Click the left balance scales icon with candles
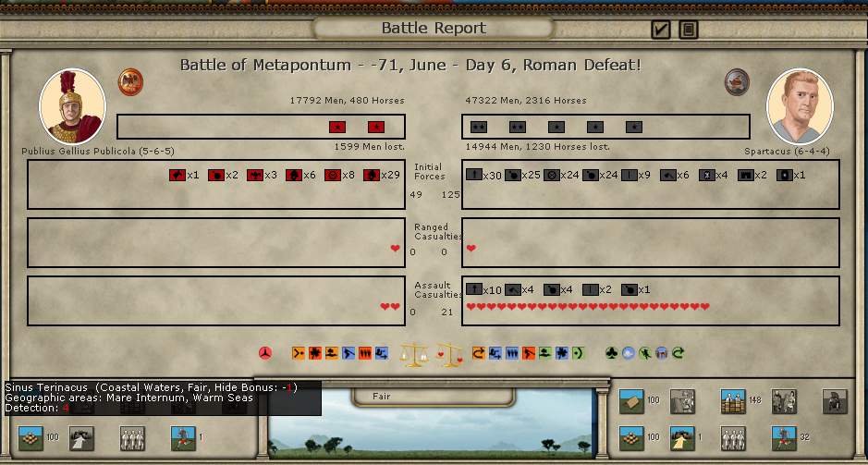 (x=412, y=353)
